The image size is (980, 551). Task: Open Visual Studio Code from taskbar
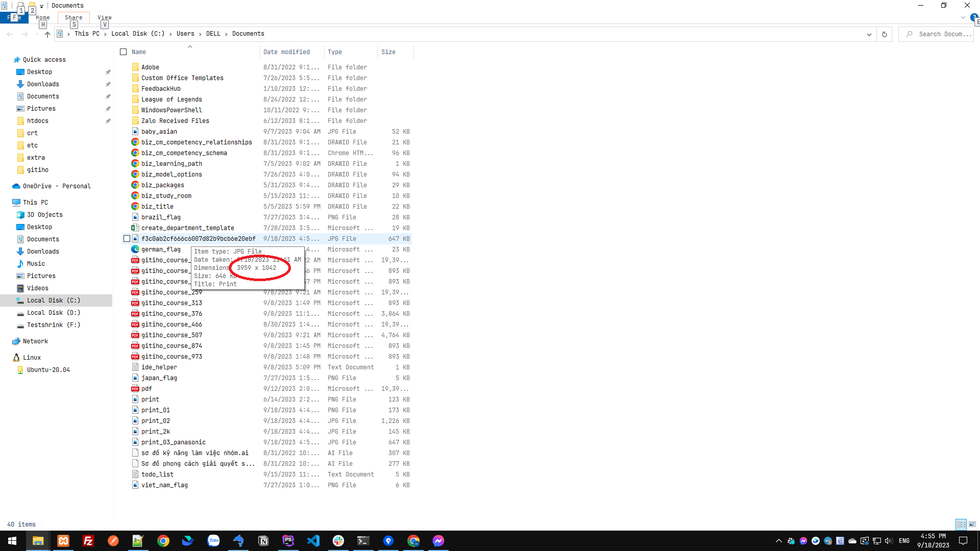pos(313,541)
